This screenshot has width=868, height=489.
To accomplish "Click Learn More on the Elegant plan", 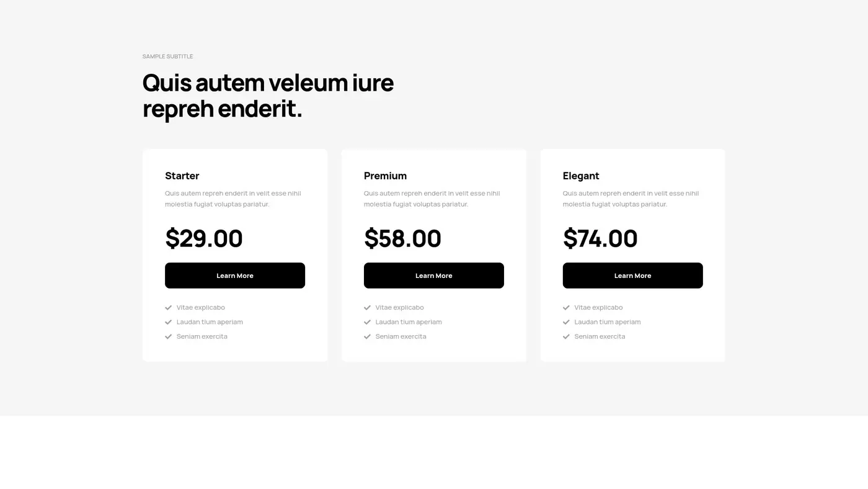I will coord(632,275).
